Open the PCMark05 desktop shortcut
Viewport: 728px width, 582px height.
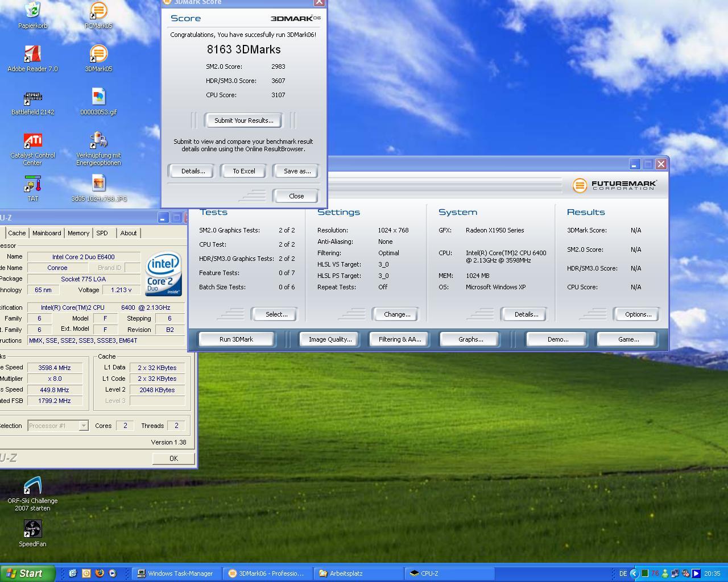point(98,15)
